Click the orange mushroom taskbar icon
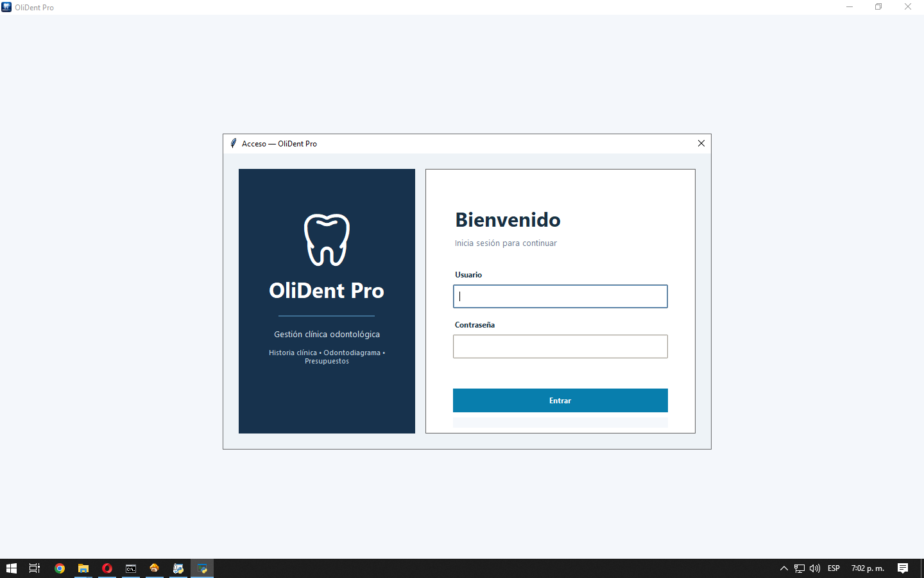924x578 pixels. click(155, 568)
